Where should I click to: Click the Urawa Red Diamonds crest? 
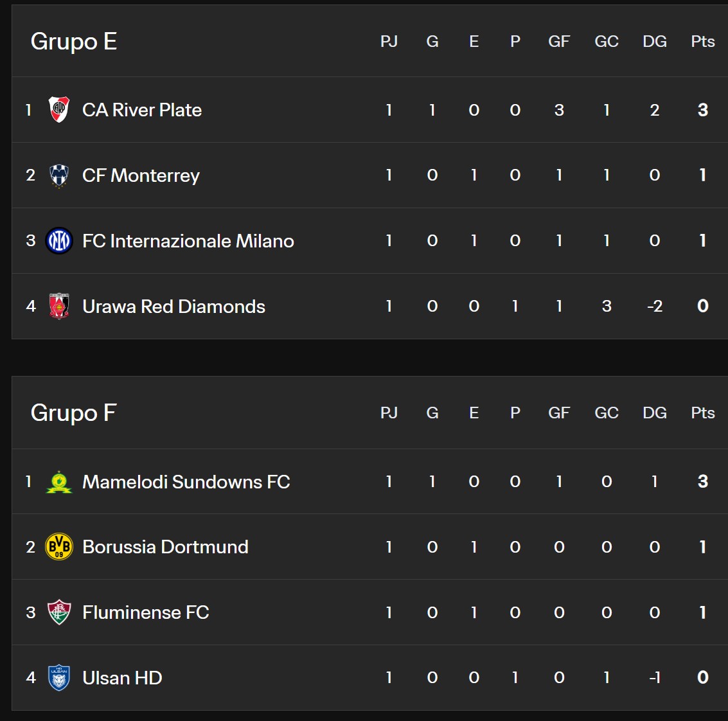click(59, 306)
